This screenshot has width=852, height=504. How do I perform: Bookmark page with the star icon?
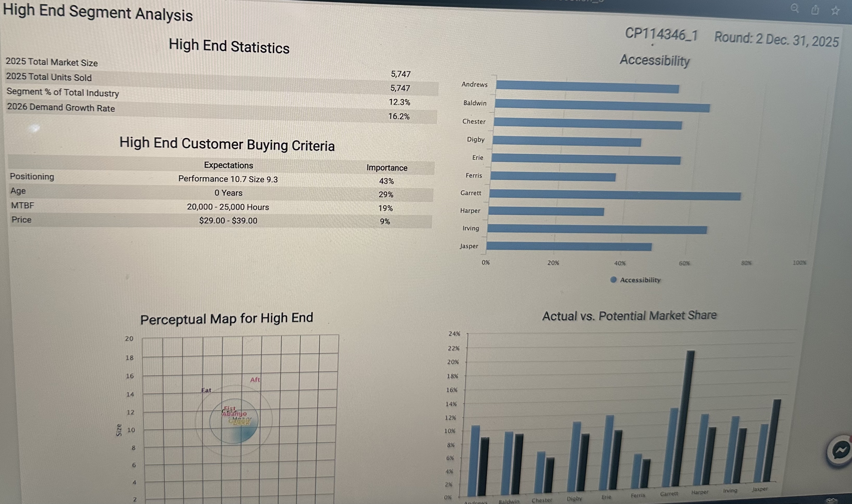(x=835, y=11)
